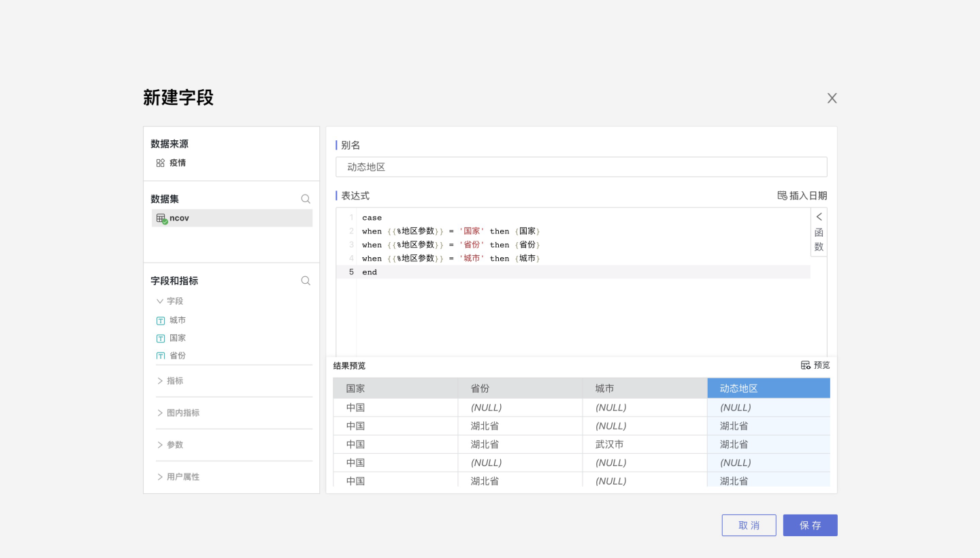Open the 函数 side panel

(819, 232)
